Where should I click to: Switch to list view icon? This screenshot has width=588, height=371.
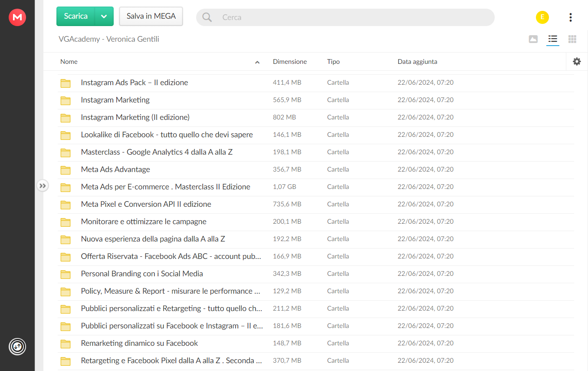pos(552,39)
